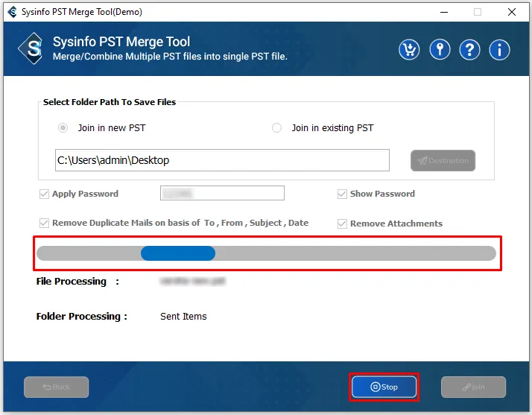
Task: Stop the merging process
Action: [x=384, y=387]
